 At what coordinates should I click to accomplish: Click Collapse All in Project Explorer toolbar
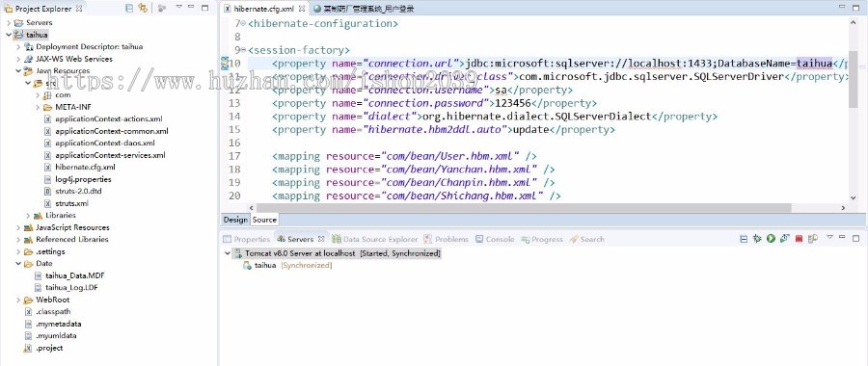[x=129, y=9]
